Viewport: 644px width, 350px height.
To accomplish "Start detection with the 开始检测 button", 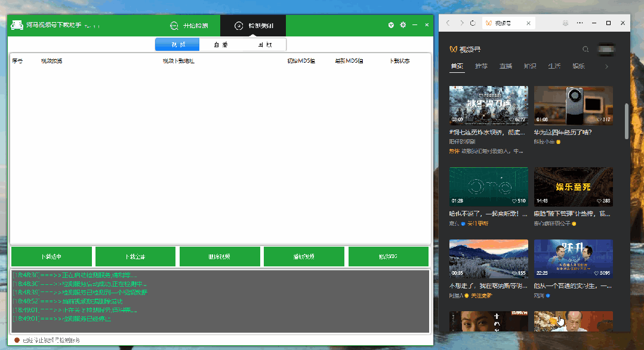I will tap(189, 26).
